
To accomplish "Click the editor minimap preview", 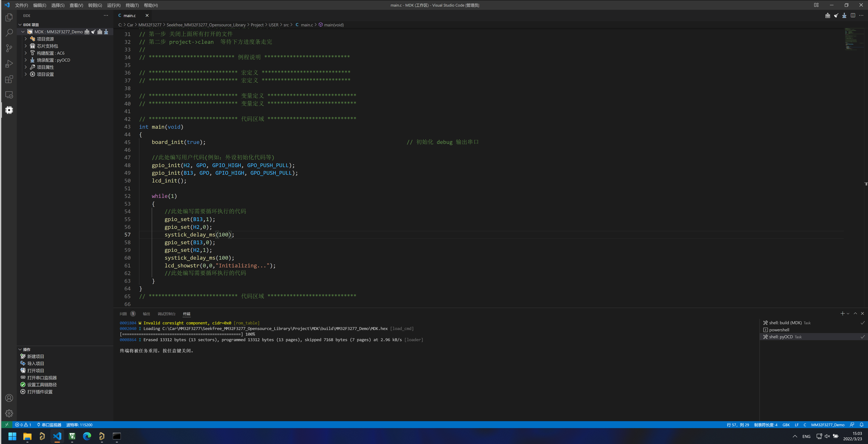I will 854,39.
